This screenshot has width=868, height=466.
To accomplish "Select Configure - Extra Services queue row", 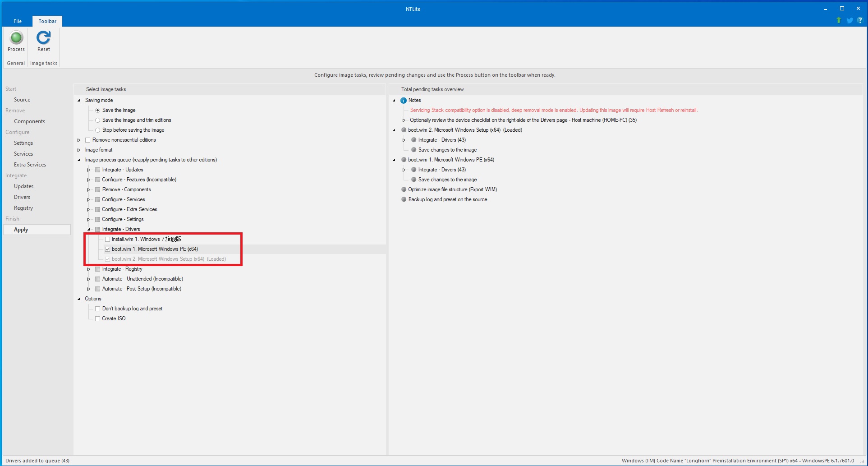I will 129,209.
